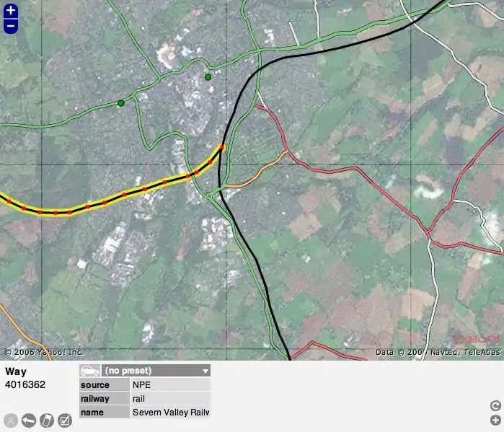Edit the name value Severn Valley Railway
The image size is (504, 432).
point(170,413)
